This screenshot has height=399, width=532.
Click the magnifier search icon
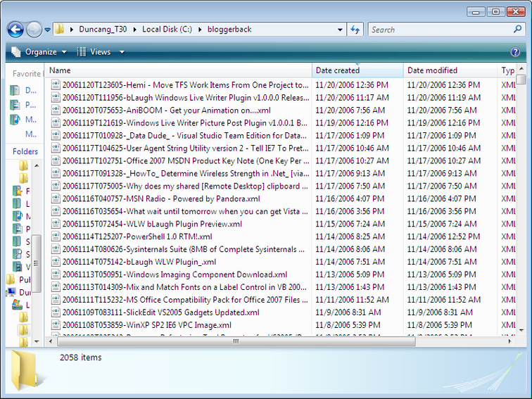518,29
